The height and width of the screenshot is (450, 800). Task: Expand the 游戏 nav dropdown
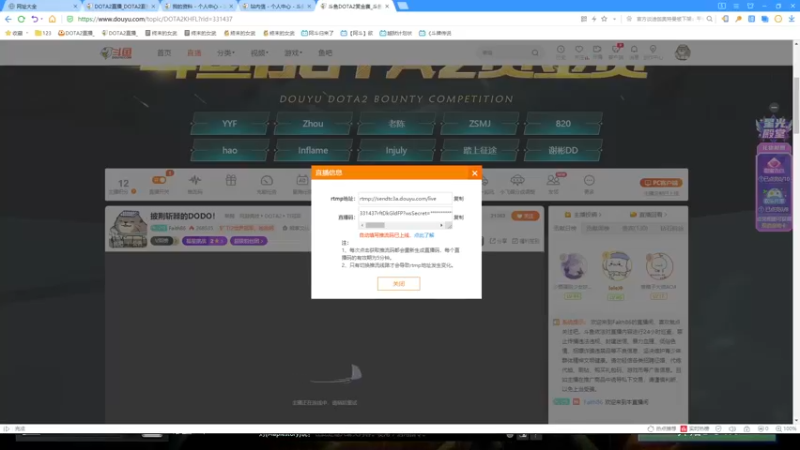(x=293, y=53)
